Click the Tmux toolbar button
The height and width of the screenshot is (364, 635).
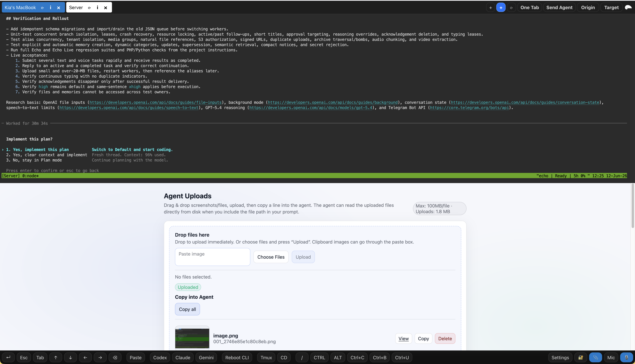266,358
